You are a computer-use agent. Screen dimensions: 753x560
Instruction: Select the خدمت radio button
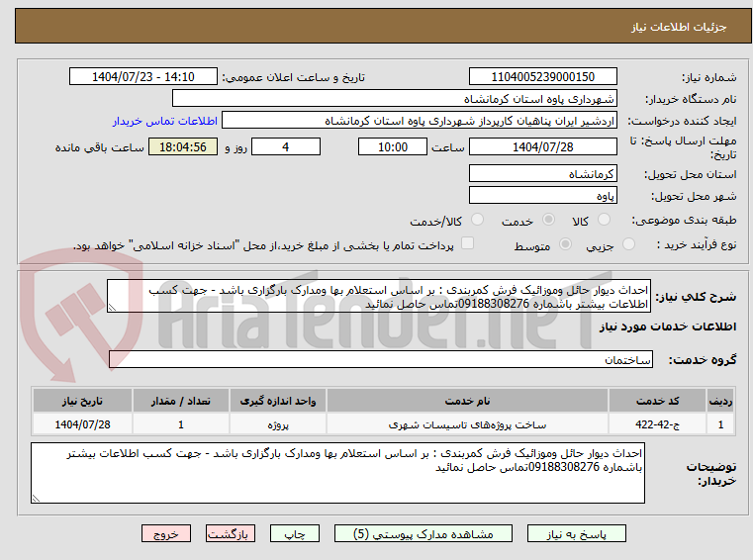(548, 220)
